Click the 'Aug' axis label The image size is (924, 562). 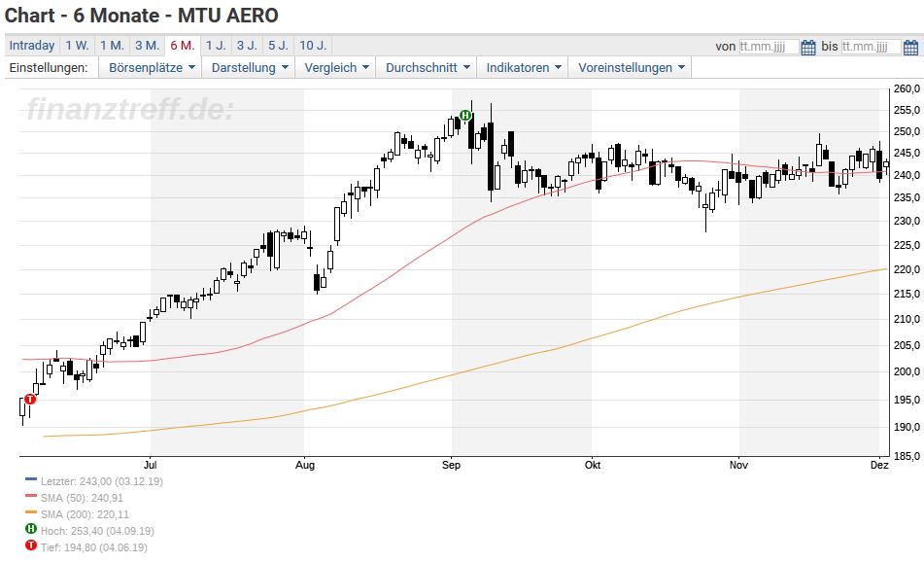(x=305, y=466)
